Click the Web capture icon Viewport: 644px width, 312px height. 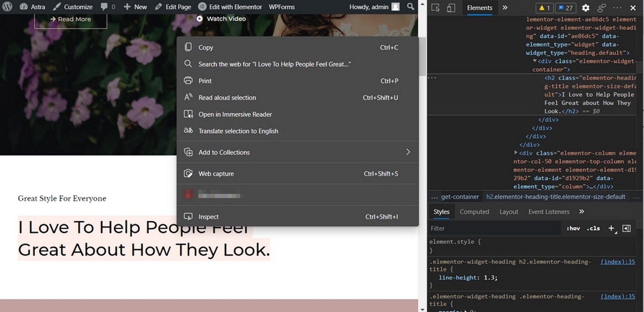[x=188, y=173]
